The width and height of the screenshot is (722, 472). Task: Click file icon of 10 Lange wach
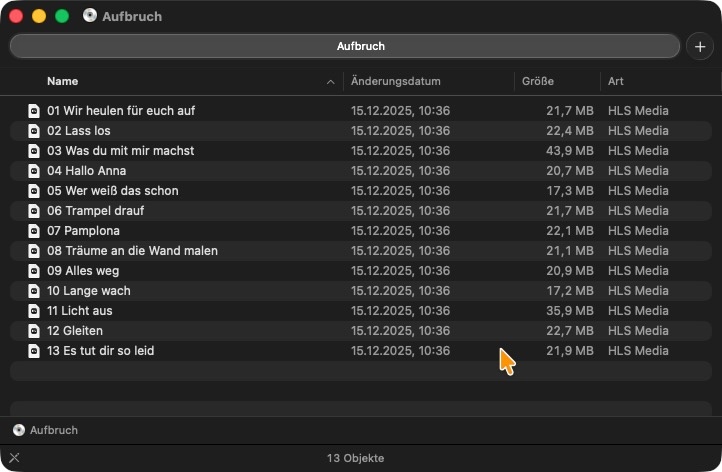tap(34, 291)
